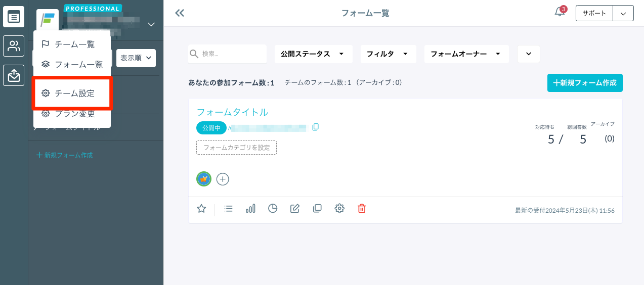Screen dimensions: 644x285
Task: Collapse the sidebar with double chevron
Action: click(180, 13)
